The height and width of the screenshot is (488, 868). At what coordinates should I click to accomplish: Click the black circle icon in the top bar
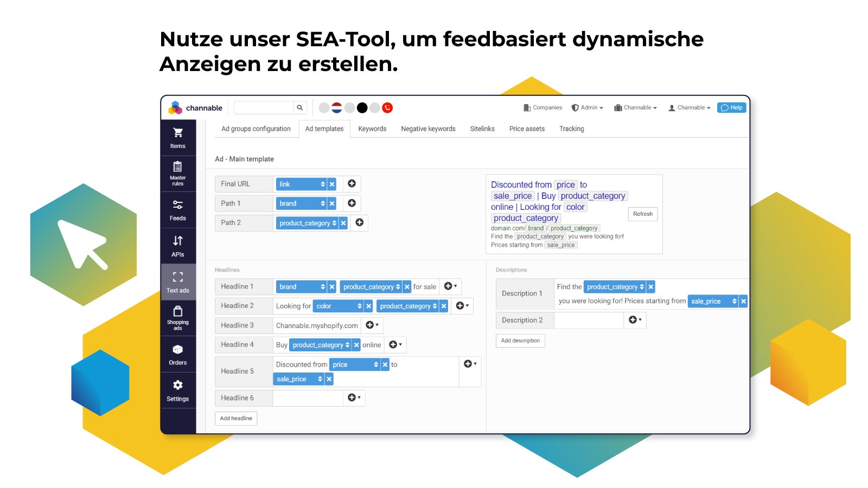(x=362, y=108)
